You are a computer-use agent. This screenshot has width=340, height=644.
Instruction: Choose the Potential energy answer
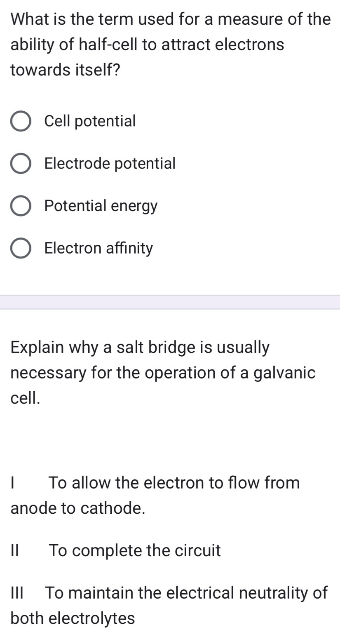tap(21, 206)
